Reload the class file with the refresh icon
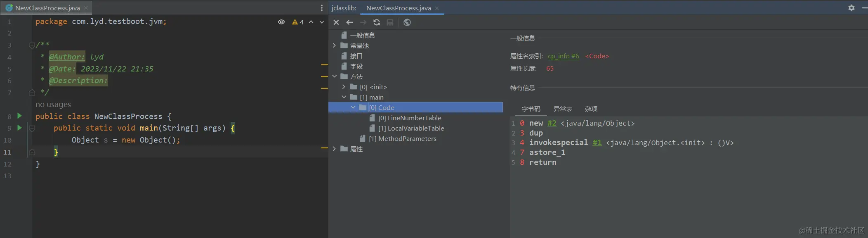 point(377,22)
